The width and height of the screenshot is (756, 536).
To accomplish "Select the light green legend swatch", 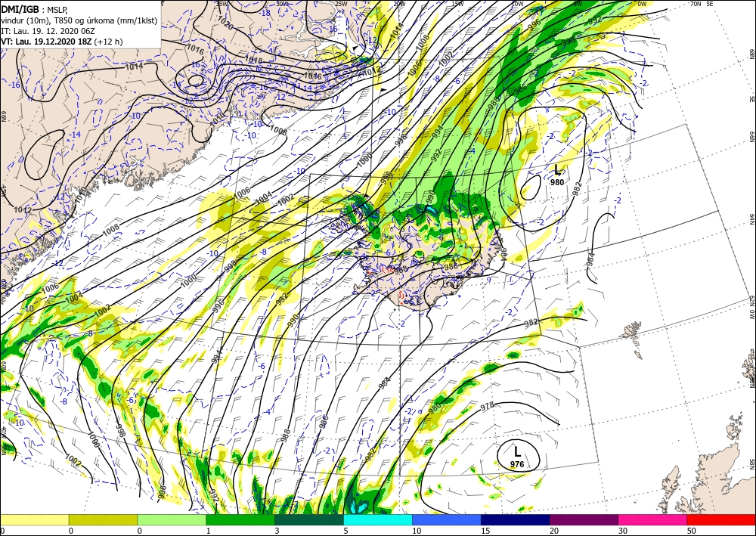I will 172,520.
